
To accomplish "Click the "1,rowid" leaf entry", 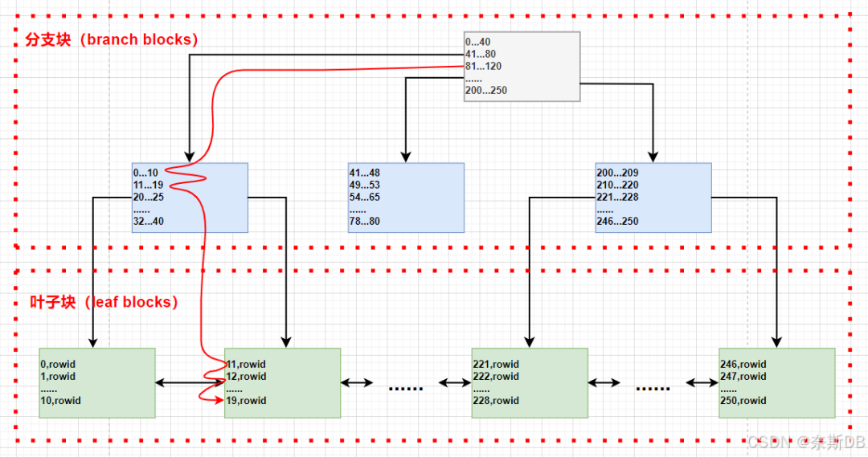I will pyautogui.click(x=58, y=377).
